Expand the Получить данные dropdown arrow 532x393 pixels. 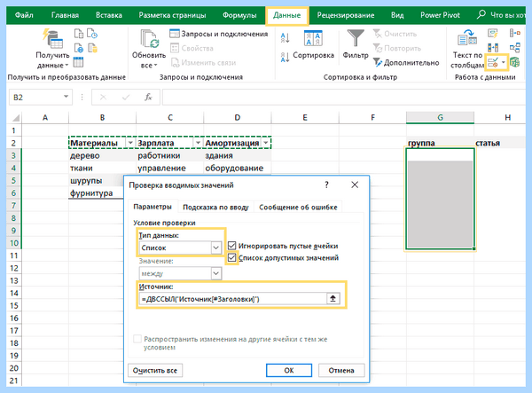coord(66,65)
